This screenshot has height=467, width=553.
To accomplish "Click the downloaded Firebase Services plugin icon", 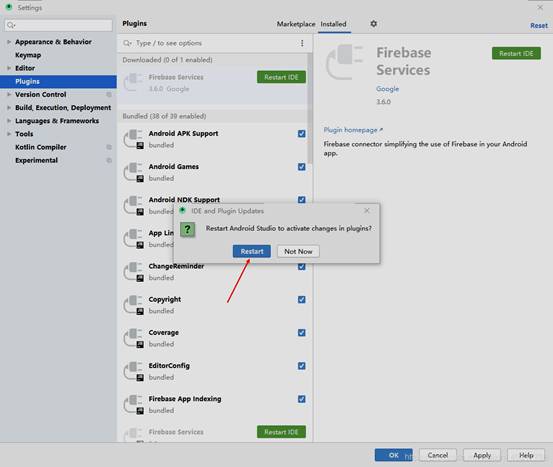I will (x=133, y=82).
